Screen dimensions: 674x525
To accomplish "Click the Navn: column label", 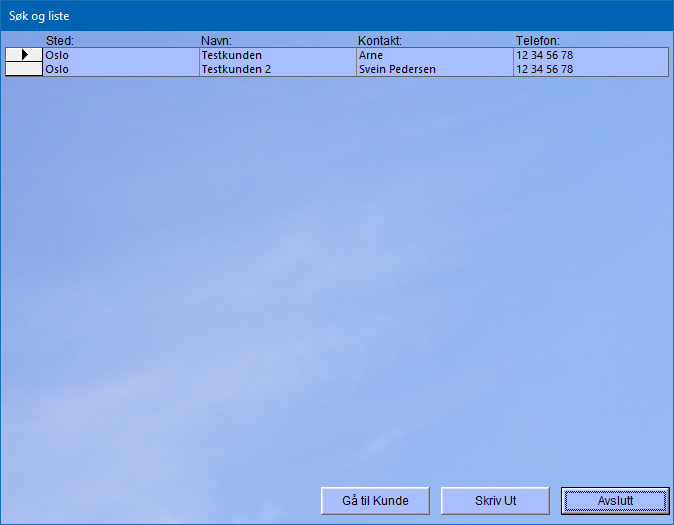I will pos(216,41).
